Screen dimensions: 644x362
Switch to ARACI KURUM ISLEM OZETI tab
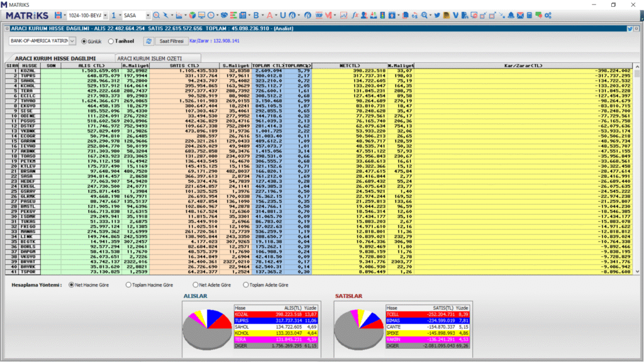(150, 58)
